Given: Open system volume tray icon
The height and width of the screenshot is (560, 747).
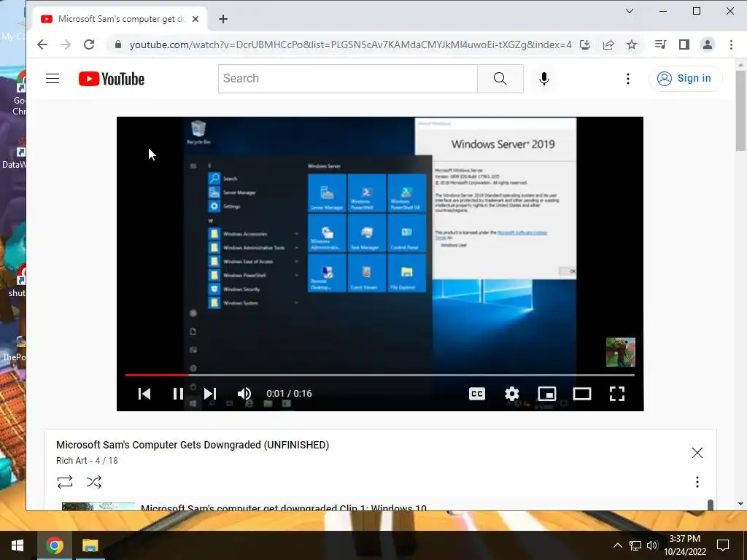Looking at the screenshot, I should click(x=652, y=545).
